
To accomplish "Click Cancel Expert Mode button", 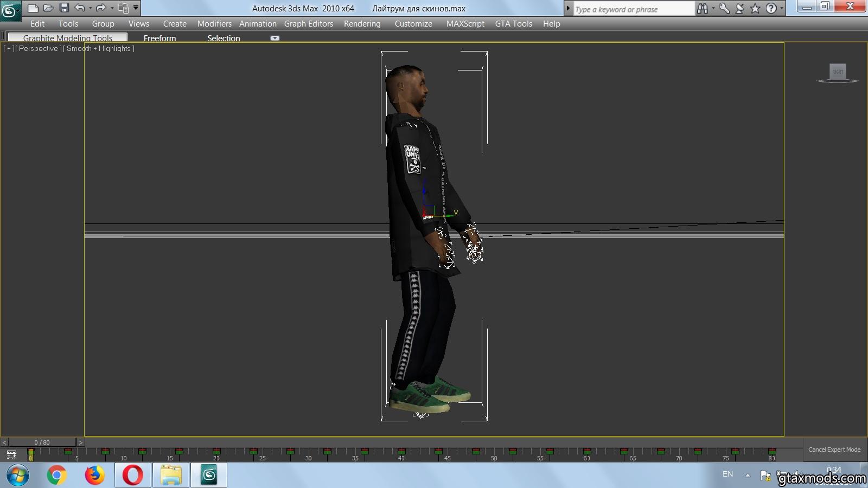I will coord(834,450).
